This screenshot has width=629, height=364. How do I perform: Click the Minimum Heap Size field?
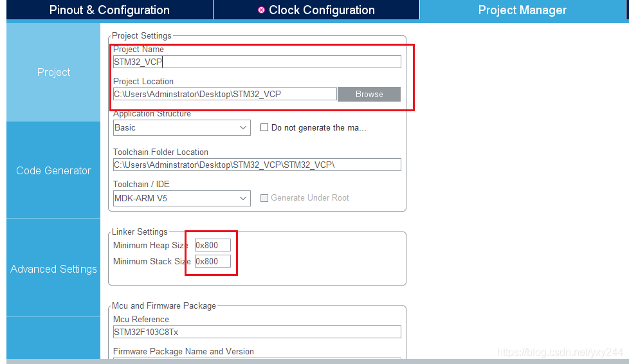[x=213, y=245]
